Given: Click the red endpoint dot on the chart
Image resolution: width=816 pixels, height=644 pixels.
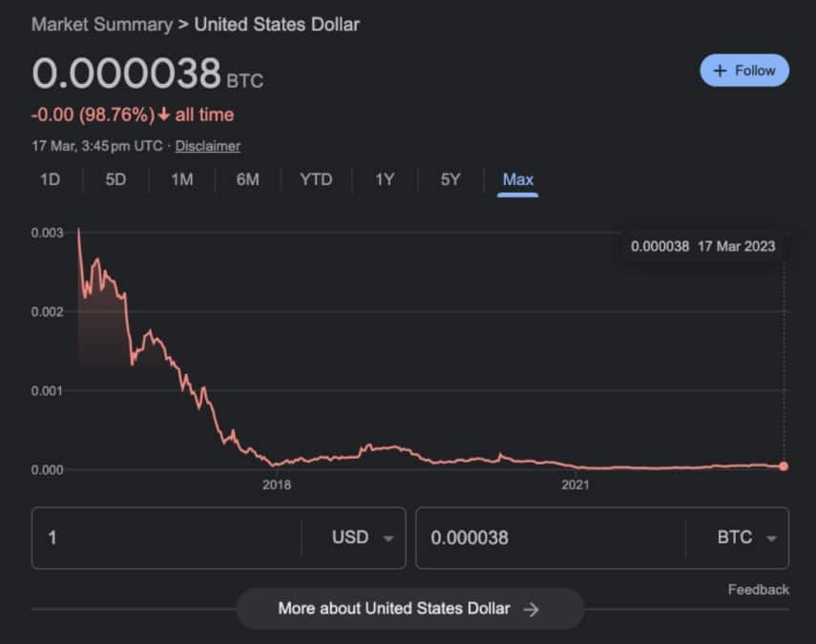Looking at the screenshot, I should point(784,467).
